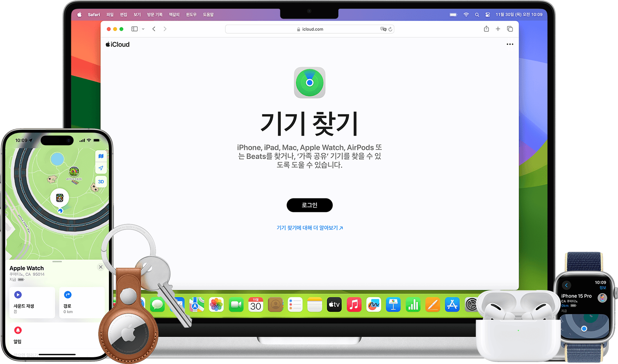Open Pages from the Dock
The width and height of the screenshot is (618, 364).
tap(433, 305)
